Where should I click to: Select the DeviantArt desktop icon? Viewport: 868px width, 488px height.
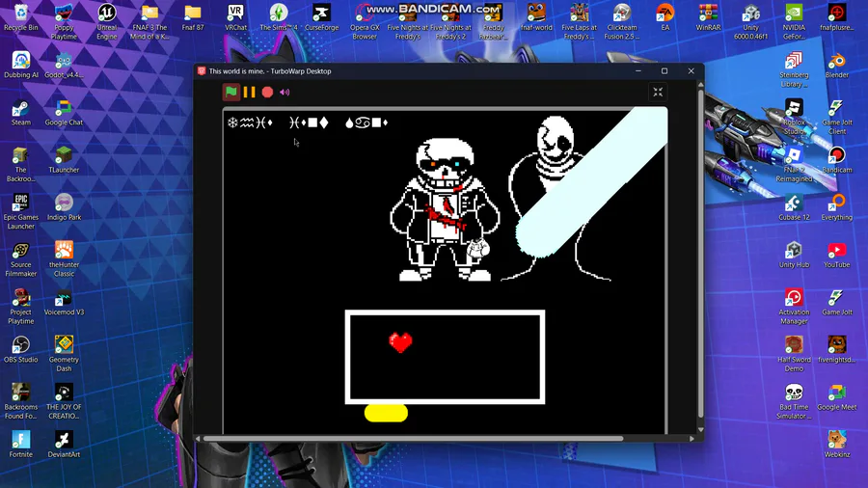pyautogui.click(x=65, y=445)
